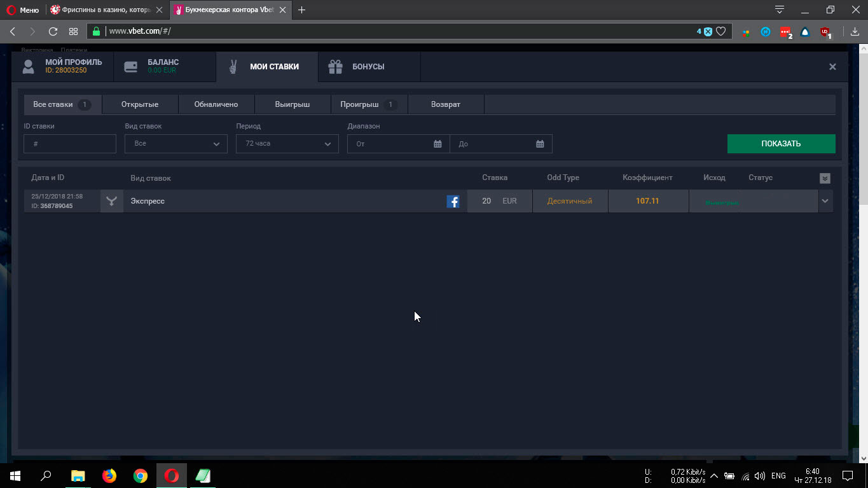Image resolution: width=868 pixels, height=488 pixels.
Task: Open Firefox from the Windows taskbar
Action: pos(109,475)
